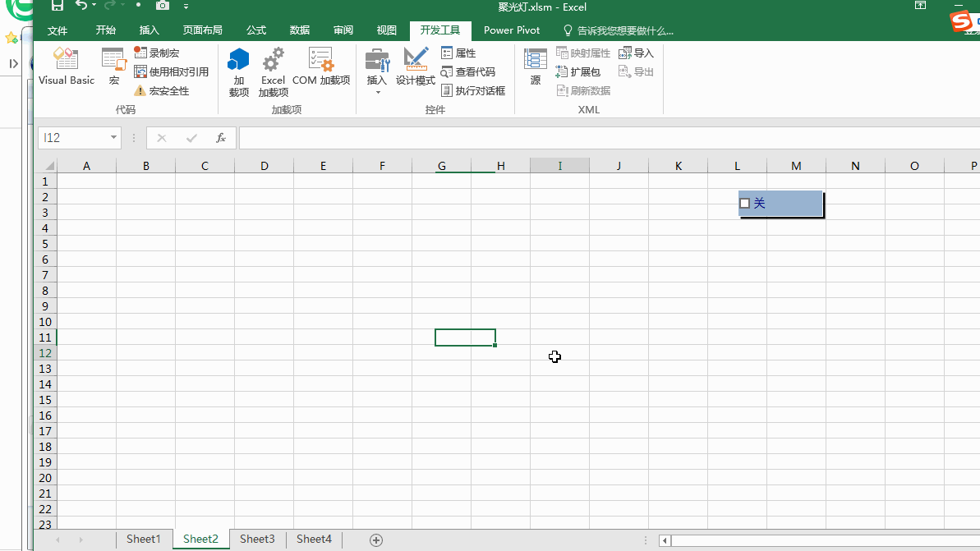Customize the quick access toolbar dropdown

coord(186,7)
